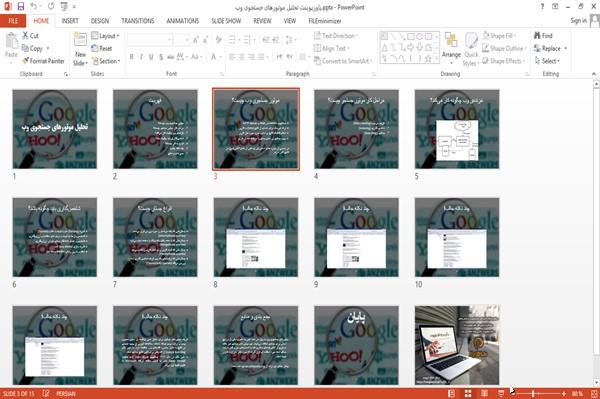Switch to Reading View icon in status bar
Viewport: 600px width, 399px height.
(x=484, y=394)
